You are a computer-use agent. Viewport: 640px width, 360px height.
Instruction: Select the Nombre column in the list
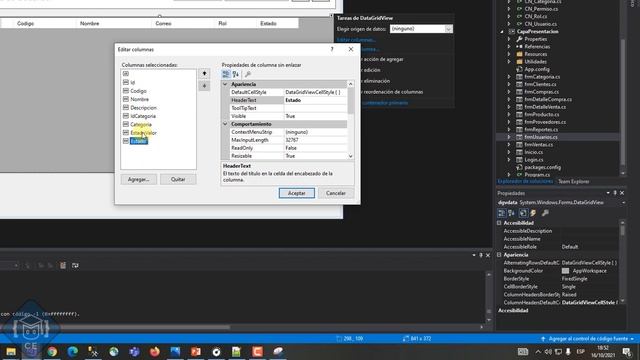click(139, 99)
